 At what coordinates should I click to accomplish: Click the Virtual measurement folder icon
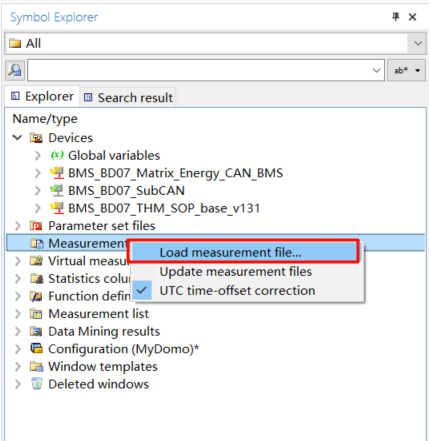pyautogui.click(x=36, y=261)
